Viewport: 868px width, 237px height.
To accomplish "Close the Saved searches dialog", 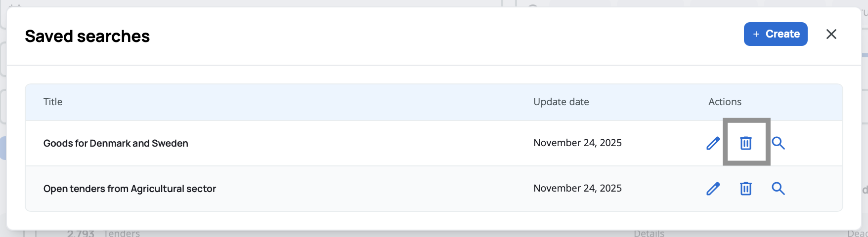I will coord(831,34).
